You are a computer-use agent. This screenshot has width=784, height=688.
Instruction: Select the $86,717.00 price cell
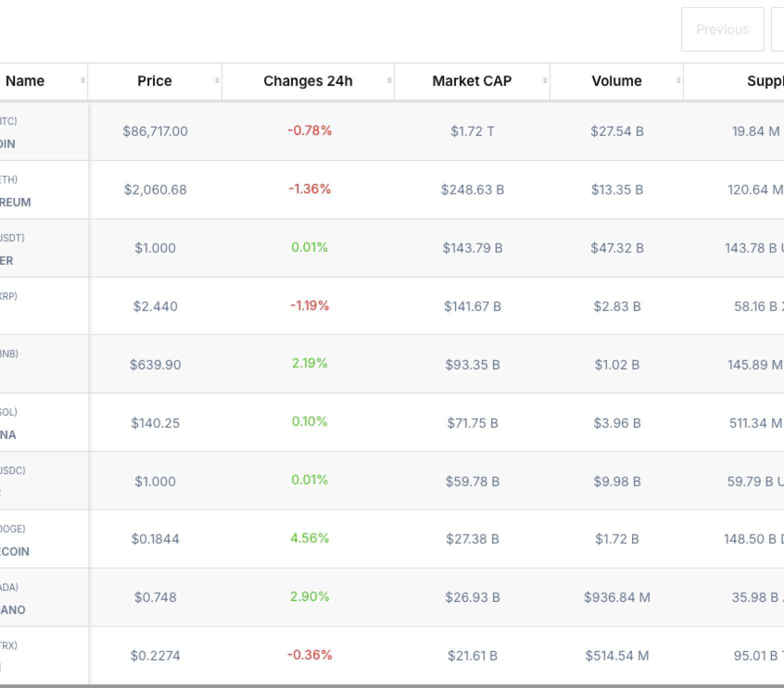[155, 131]
